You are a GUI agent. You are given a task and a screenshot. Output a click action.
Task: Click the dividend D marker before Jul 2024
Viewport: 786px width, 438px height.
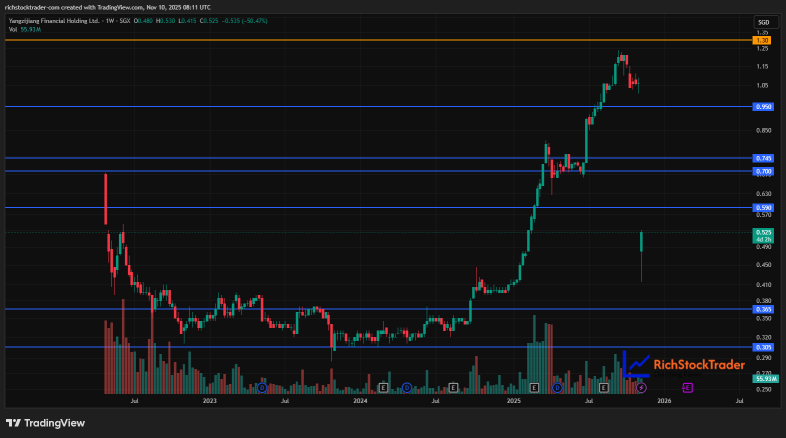[407, 387]
